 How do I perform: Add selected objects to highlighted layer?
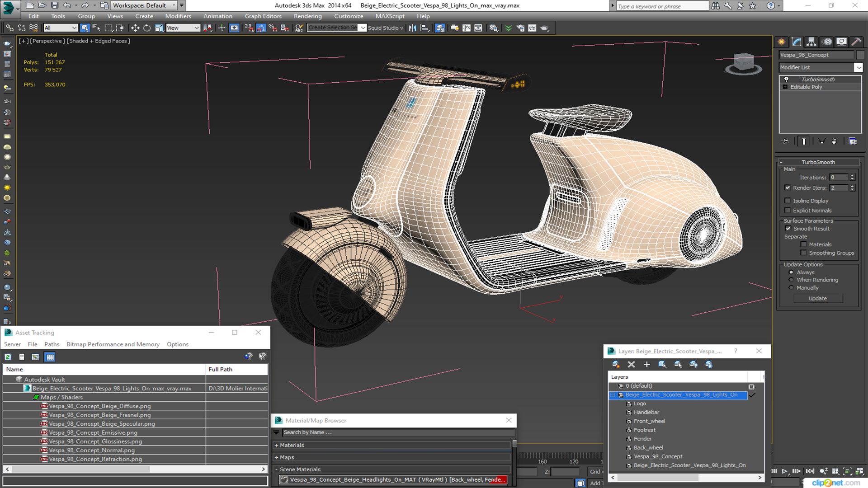[x=646, y=364]
